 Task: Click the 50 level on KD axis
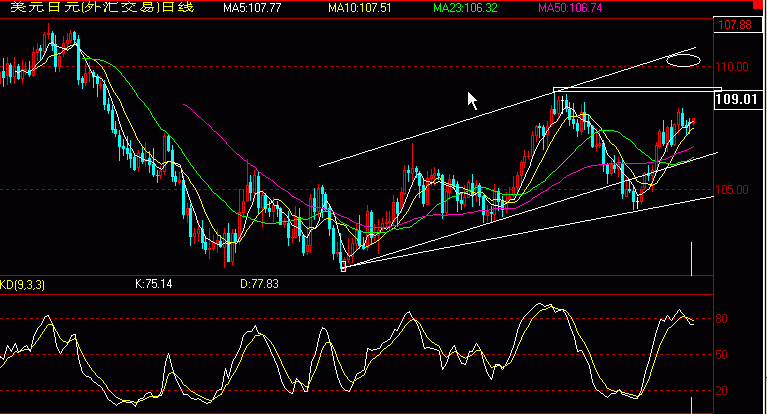[x=722, y=355]
